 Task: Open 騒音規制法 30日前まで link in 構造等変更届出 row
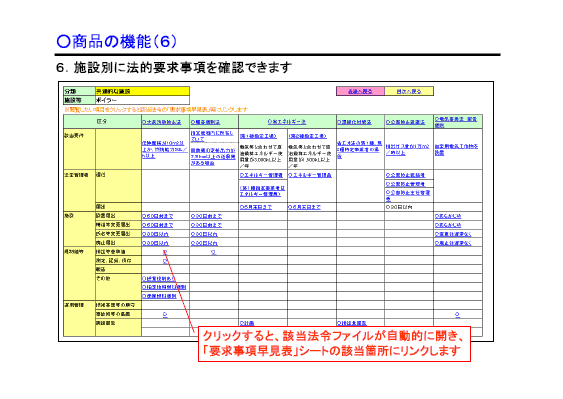[206, 225]
